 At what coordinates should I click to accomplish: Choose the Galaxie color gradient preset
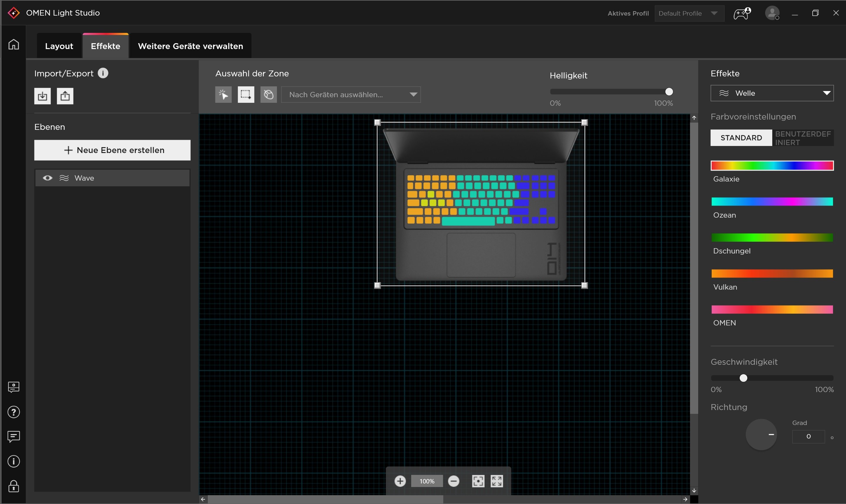[772, 166]
